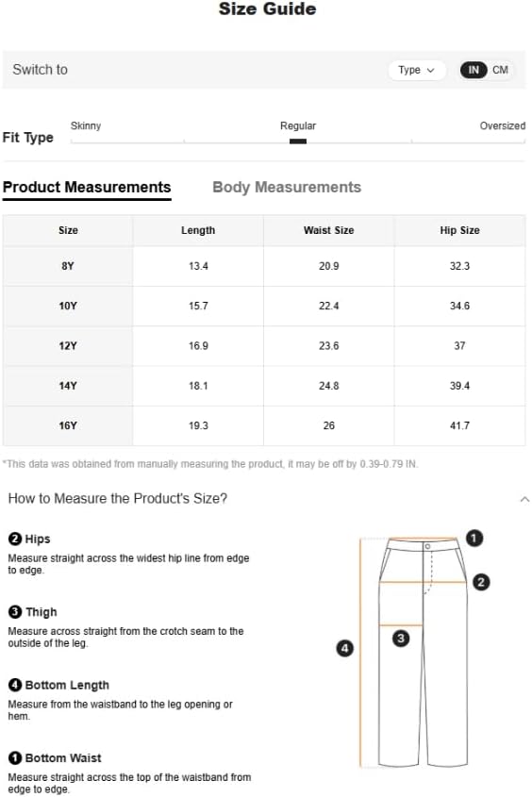
Task: Collapse How to Measure section chevron
Action: (x=524, y=499)
